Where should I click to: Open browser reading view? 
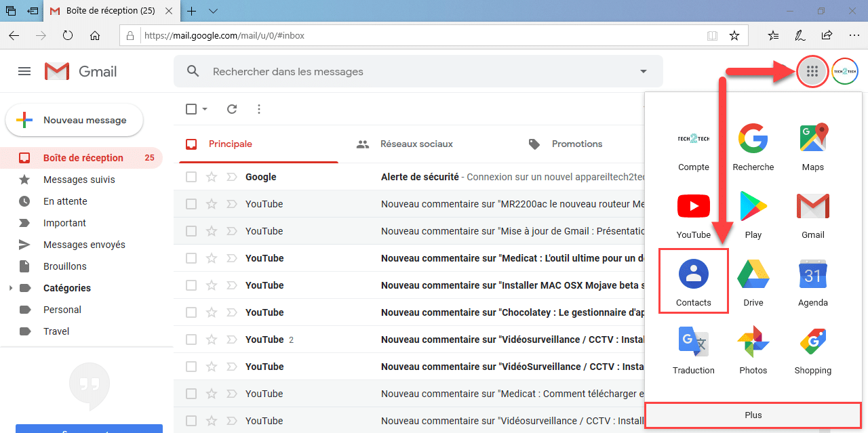tap(712, 35)
